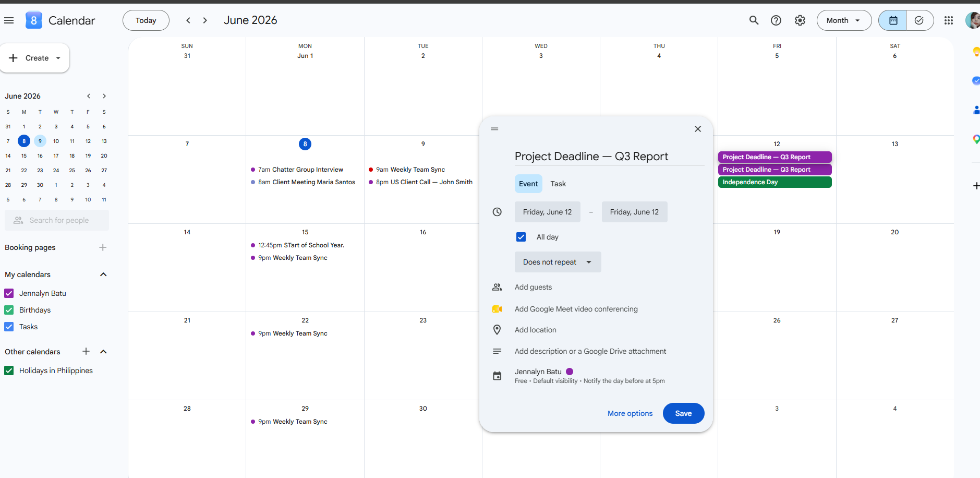
Task: Uncheck the All day checkbox
Action: [x=521, y=237]
